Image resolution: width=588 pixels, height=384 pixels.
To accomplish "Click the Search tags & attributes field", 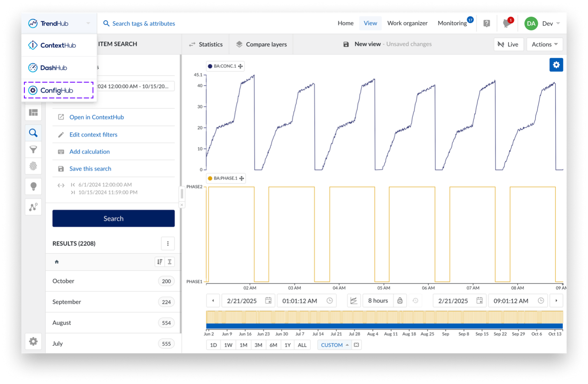I will pyautogui.click(x=144, y=23).
